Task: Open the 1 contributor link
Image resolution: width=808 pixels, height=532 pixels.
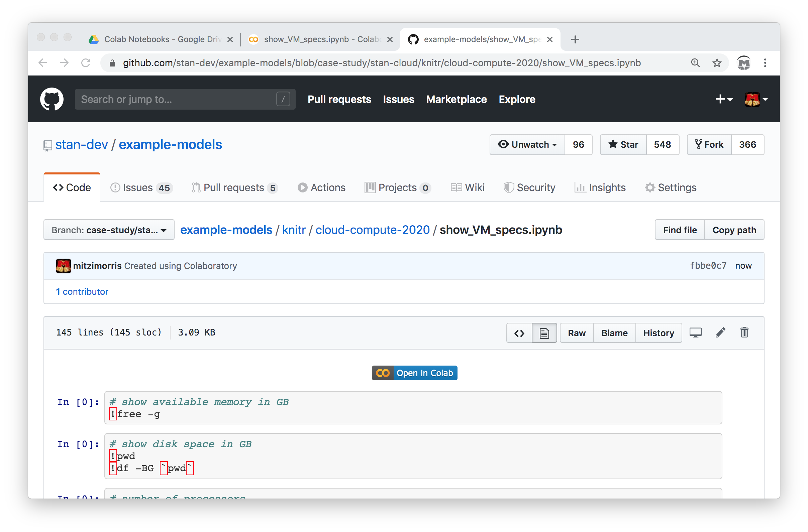Action: tap(82, 292)
